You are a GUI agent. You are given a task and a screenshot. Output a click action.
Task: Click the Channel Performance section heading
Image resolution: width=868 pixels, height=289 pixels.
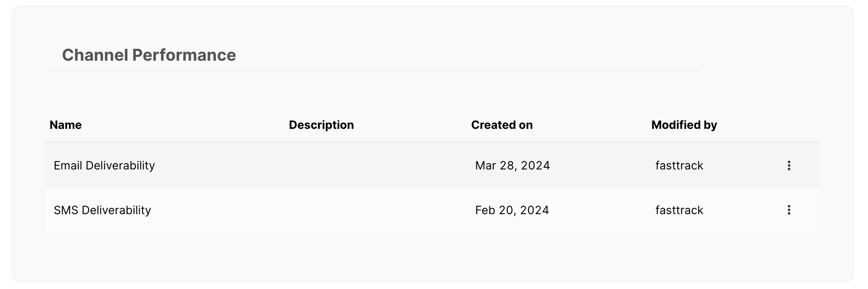click(x=149, y=55)
